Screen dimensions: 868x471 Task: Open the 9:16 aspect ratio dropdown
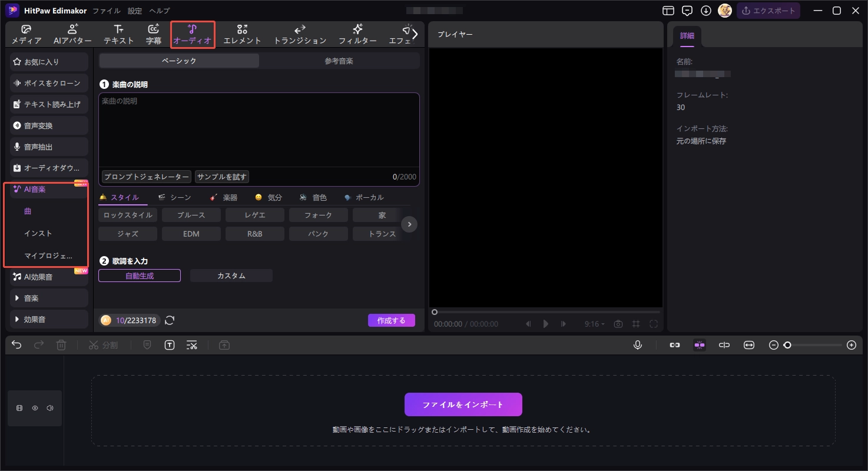point(595,324)
